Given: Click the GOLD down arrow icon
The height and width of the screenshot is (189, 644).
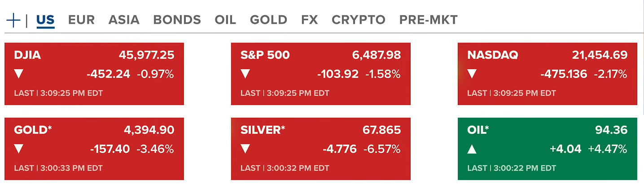Looking at the screenshot, I should (x=19, y=149).
